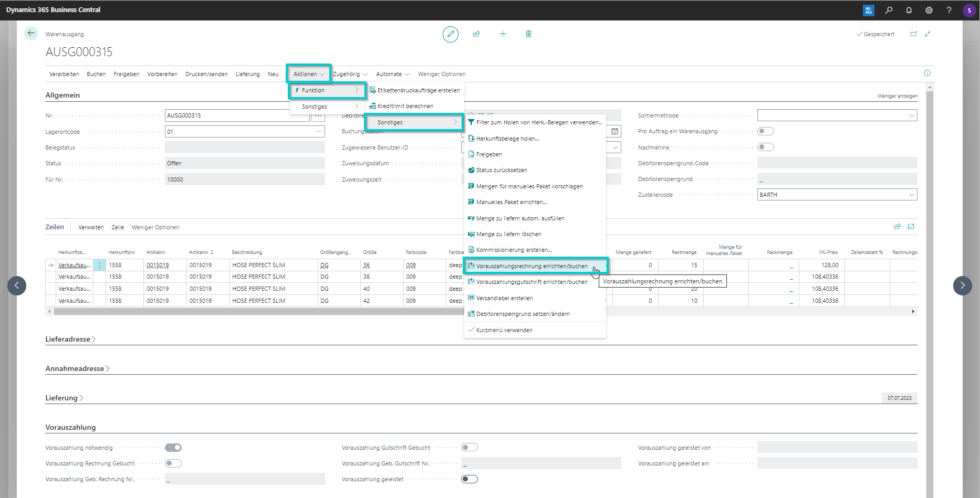
Task: Navigate to next record with right arrow
Action: [x=962, y=285]
